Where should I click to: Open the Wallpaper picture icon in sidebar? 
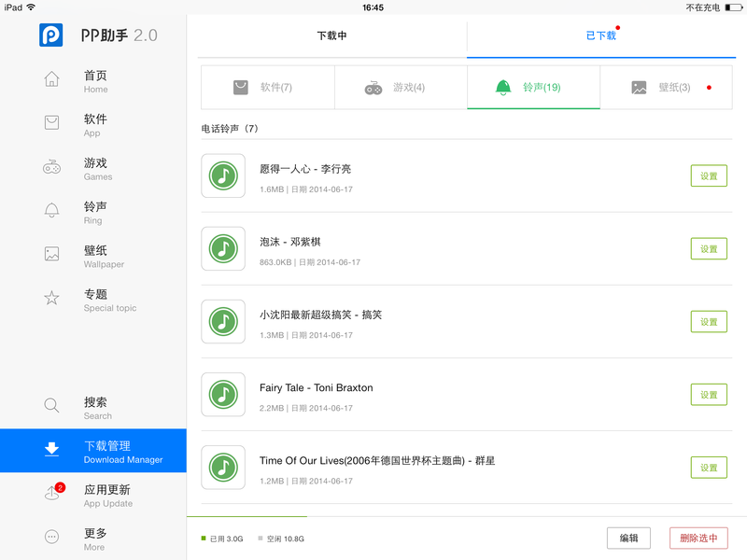(51, 254)
